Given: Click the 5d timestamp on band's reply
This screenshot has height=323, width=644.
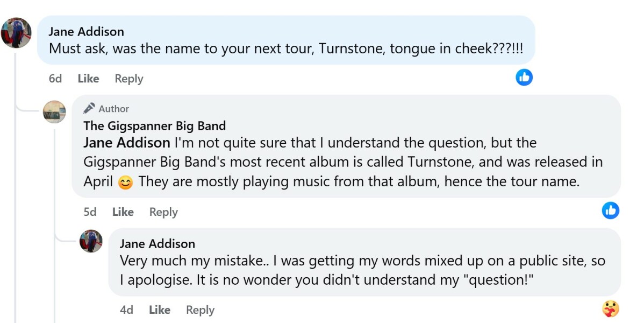Looking at the screenshot, I should (90, 212).
